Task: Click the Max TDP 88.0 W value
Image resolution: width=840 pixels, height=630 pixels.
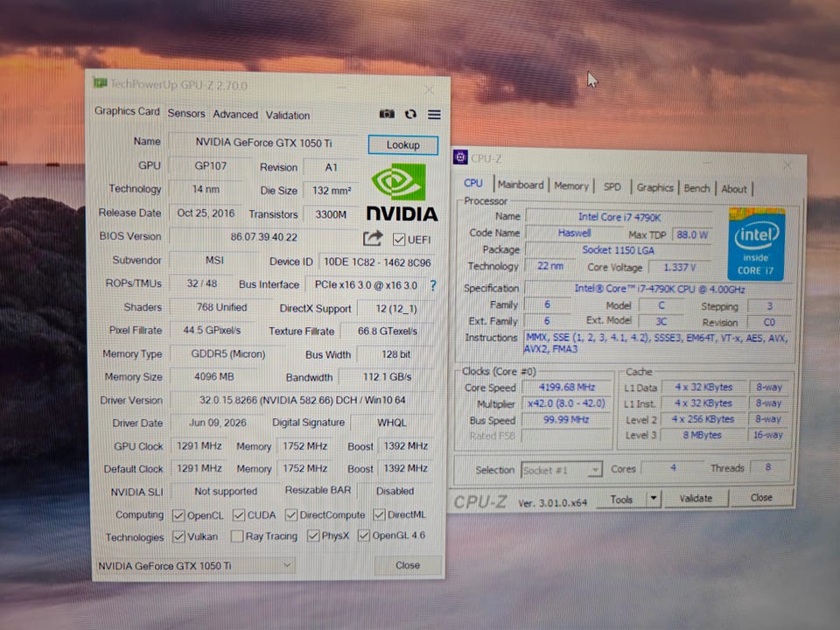Action: tap(691, 234)
